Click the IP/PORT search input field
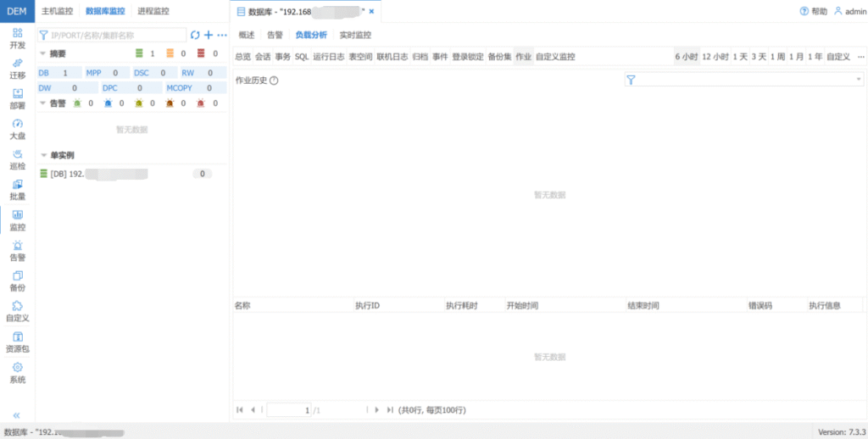Viewport: 868px width, 439px height. (114, 35)
